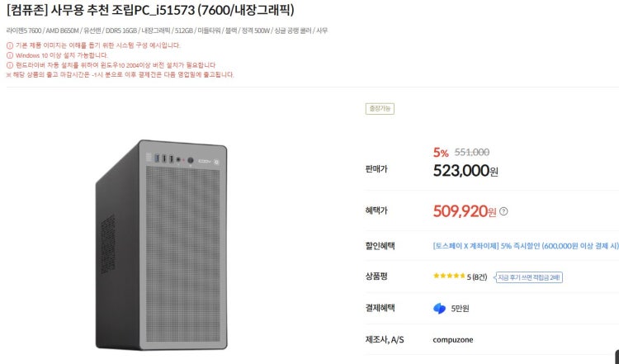Click the five-star rating icons
This screenshot has height=364, width=619.
(449, 277)
